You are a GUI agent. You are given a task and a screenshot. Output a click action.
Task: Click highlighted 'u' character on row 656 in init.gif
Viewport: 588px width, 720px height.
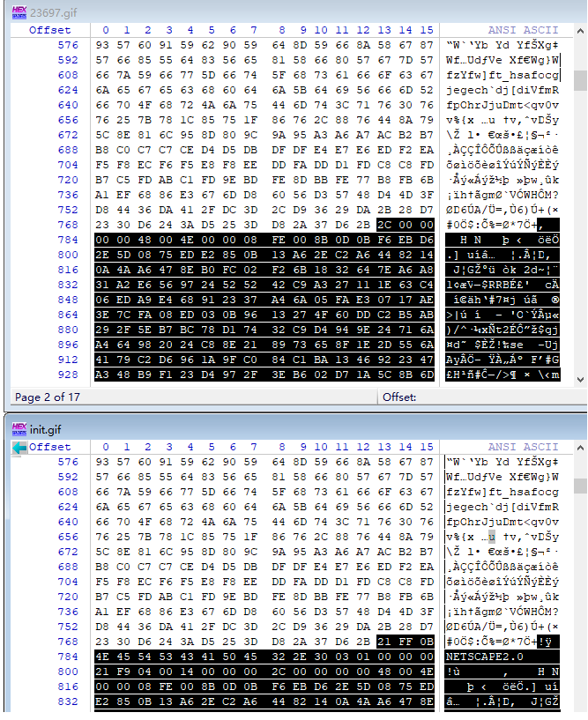pyautogui.click(x=492, y=537)
